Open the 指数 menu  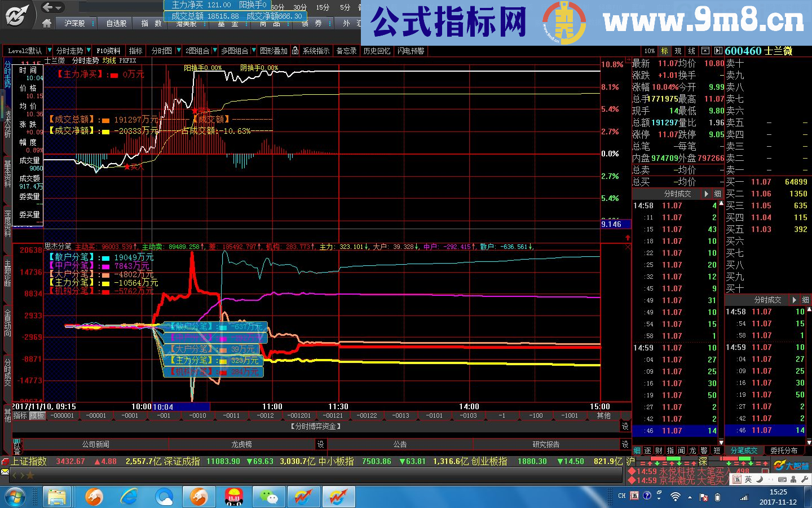[151, 23]
